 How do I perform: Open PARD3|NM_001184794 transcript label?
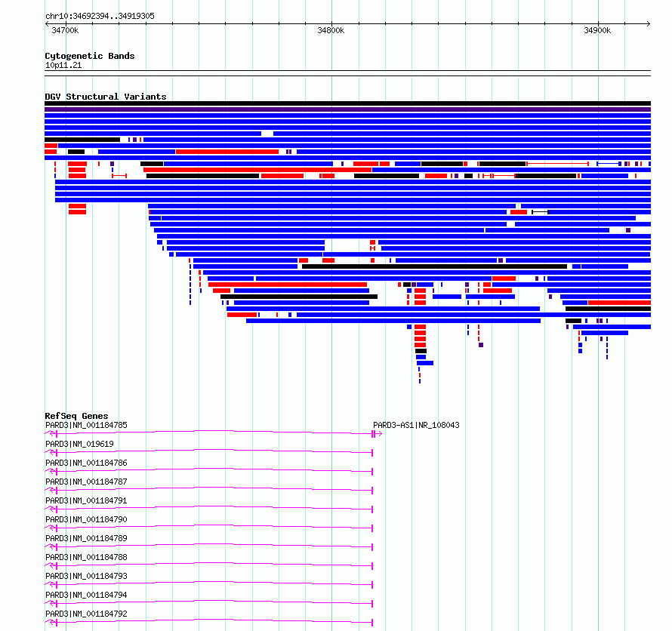[x=86, y=595]
